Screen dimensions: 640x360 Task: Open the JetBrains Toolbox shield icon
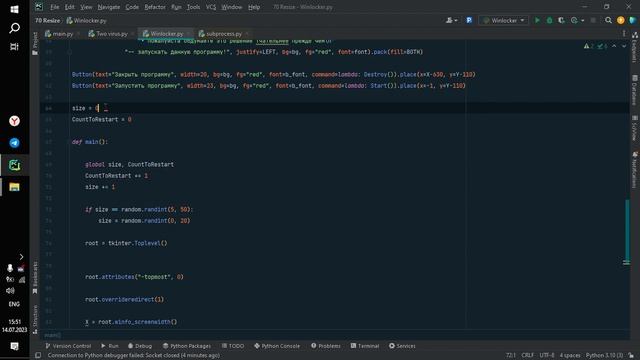click(632, 20)
